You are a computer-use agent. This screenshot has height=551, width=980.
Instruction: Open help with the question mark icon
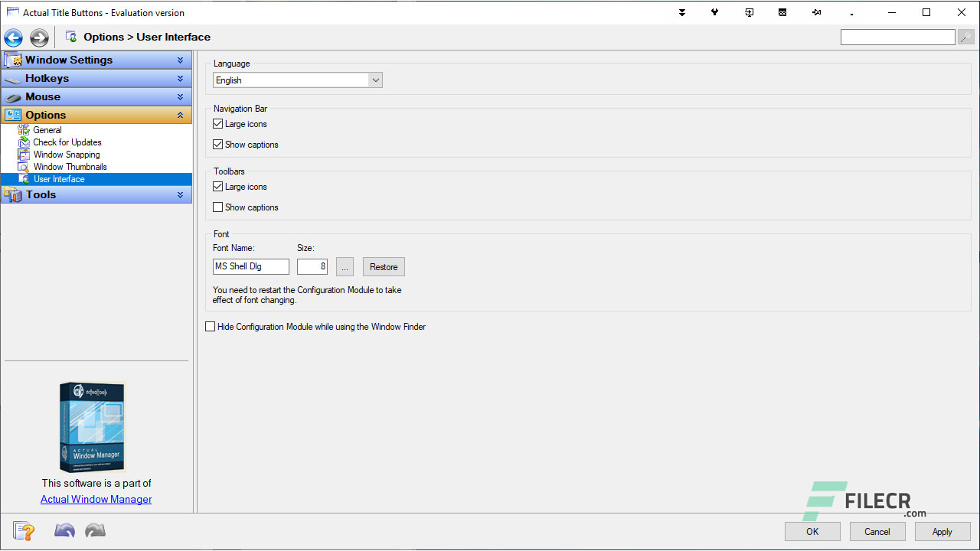[x=24, y=531]
